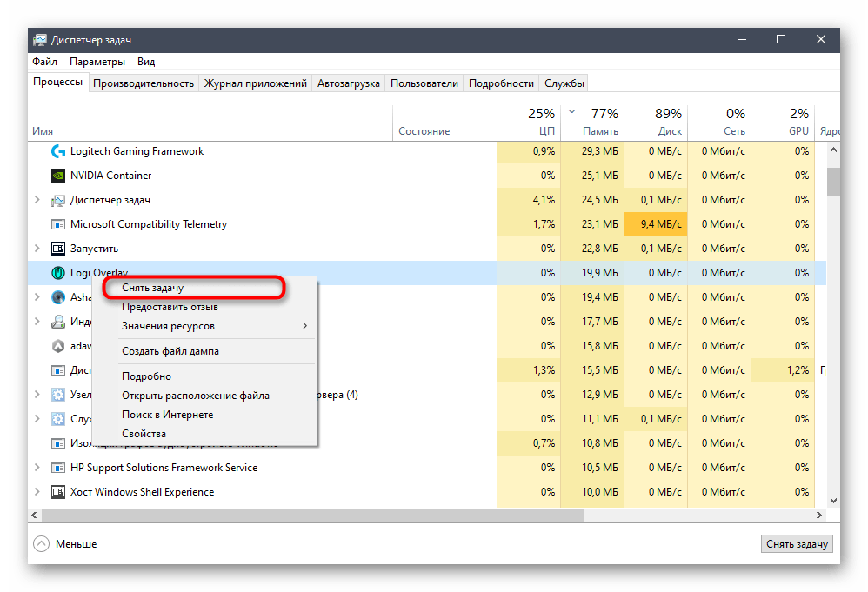Image resolution: width=868 pixels, height=592 pixels.
Task: Expand the Слу process group
Action: pyautogui.click(x=37, y=419)
